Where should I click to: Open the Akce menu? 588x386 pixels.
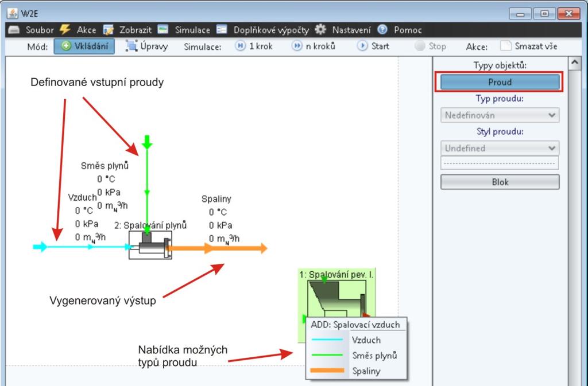[x=86, y=30]
